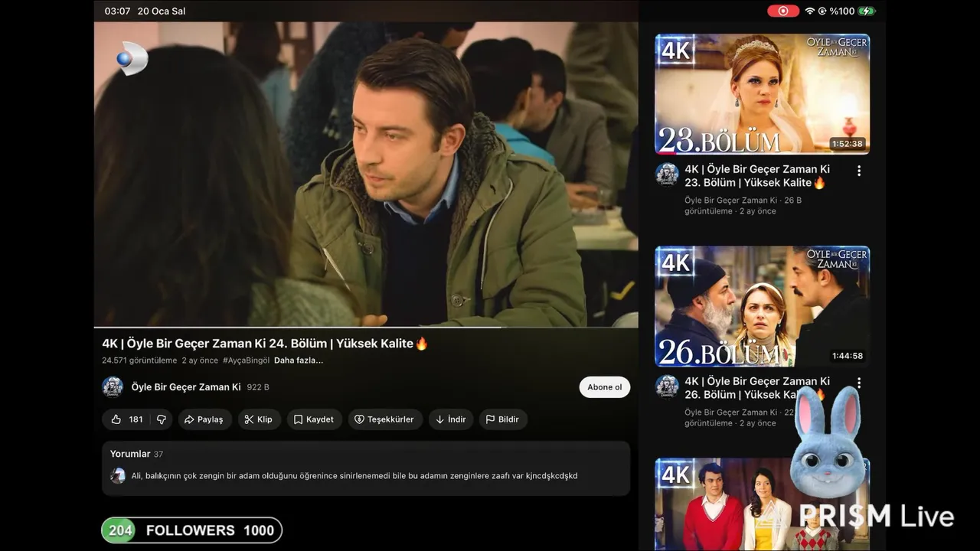
Task: Open the Teşekkürler thanks button
Action: coord(384,419)
